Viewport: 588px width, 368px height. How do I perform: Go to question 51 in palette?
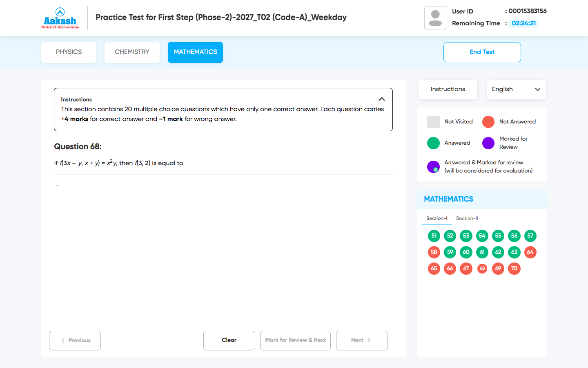click(434, 236)
